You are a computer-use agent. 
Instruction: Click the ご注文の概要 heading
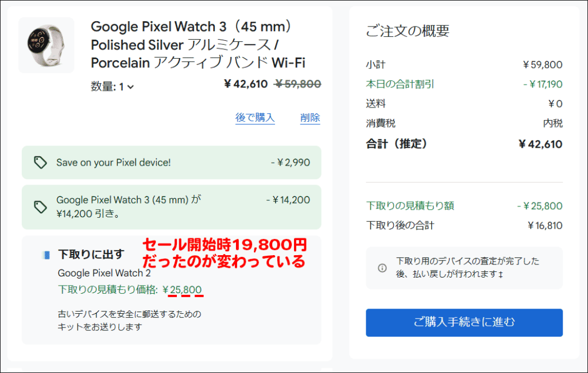click(408, 31)
